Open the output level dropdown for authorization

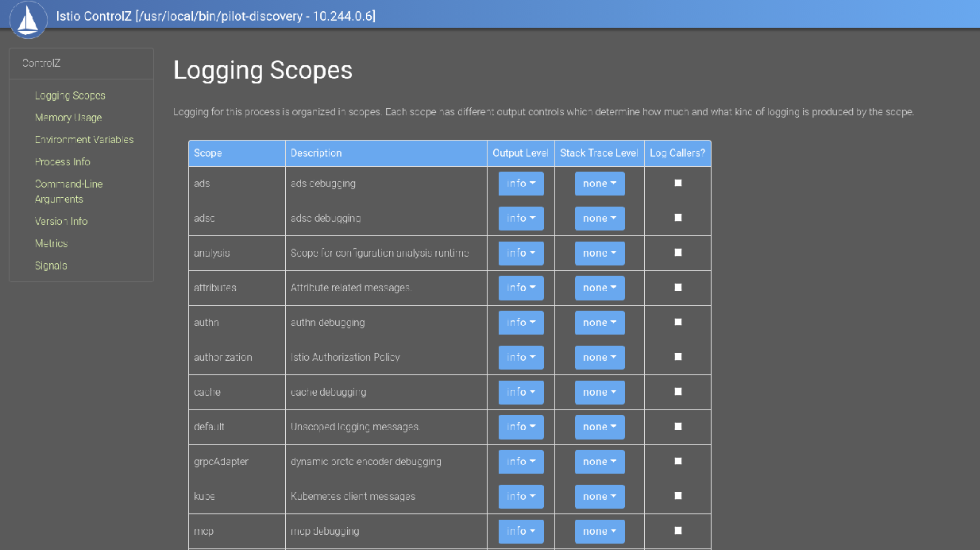(x=521, y=357)
